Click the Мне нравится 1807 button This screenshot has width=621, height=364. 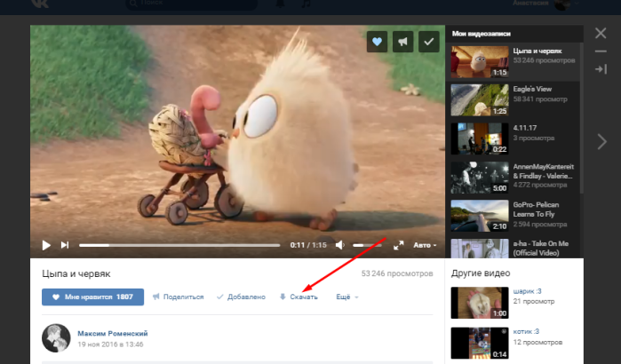click(x=92, y=297)
